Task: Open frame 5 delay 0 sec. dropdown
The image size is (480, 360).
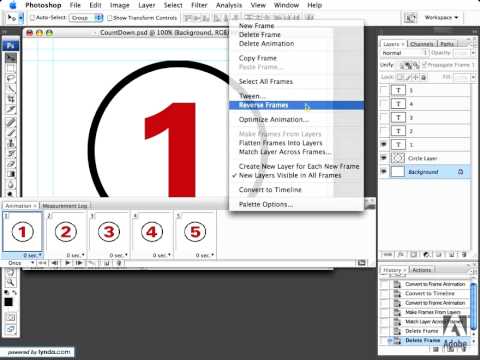Action: [205, 255]
